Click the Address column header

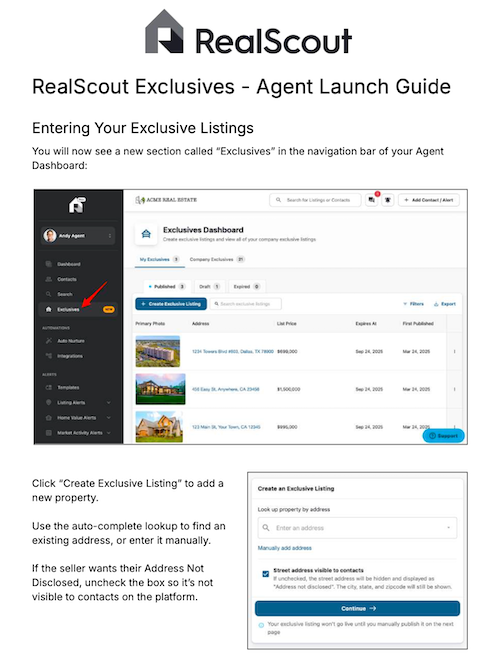click(200, 324)
